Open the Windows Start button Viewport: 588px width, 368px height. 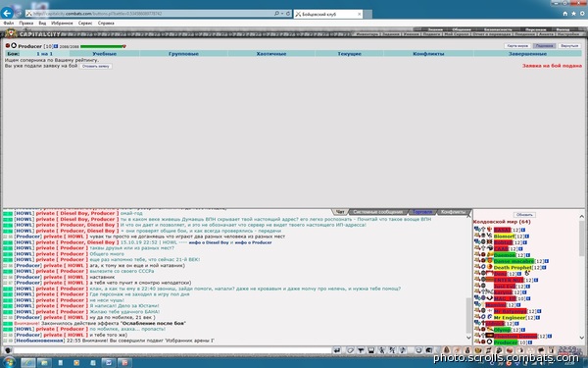pyautogui.click(x=9, y=362)
